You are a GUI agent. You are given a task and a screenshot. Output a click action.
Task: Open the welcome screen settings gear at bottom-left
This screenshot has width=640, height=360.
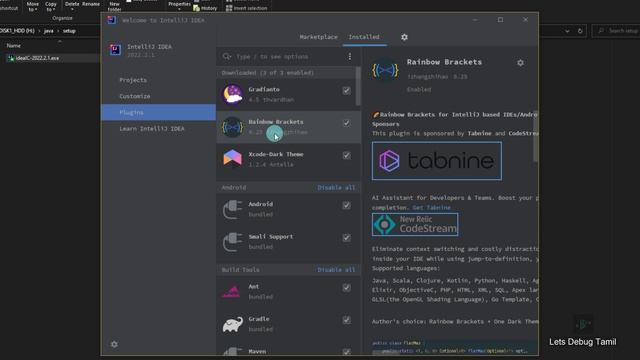point(114,344)
